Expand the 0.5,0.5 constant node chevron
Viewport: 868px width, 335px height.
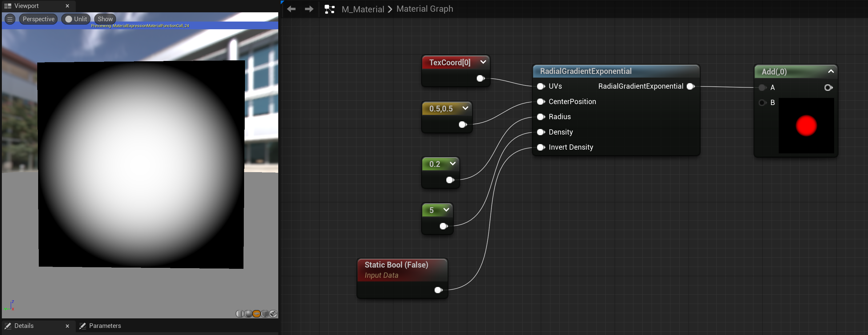tap(465, 108)
